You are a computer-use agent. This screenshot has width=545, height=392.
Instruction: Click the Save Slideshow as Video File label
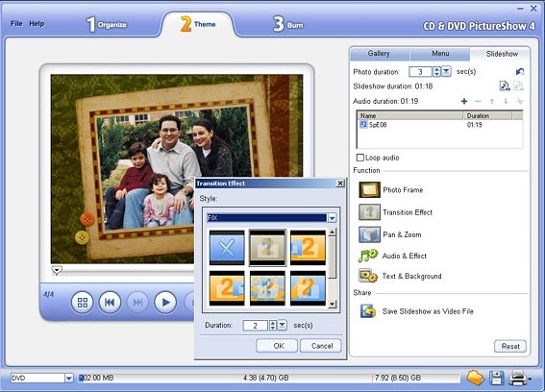click(428, 311)
